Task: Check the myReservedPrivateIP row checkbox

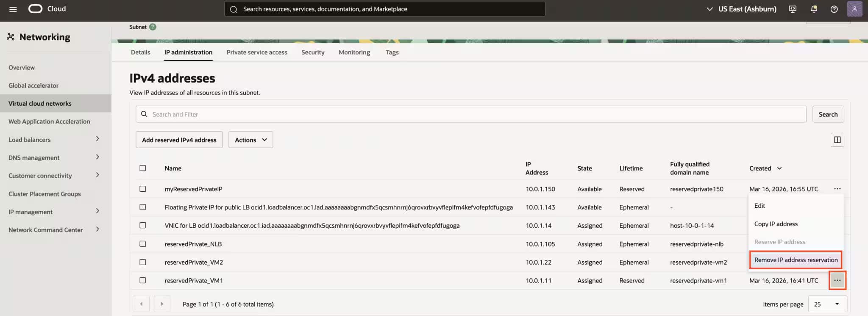Action: click(143, 189)
